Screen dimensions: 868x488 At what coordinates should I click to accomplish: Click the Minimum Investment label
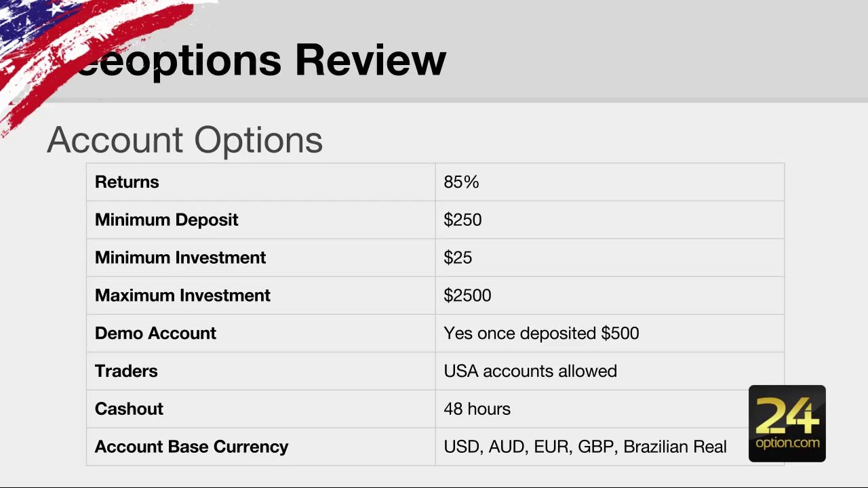click(x=180, y=258)
